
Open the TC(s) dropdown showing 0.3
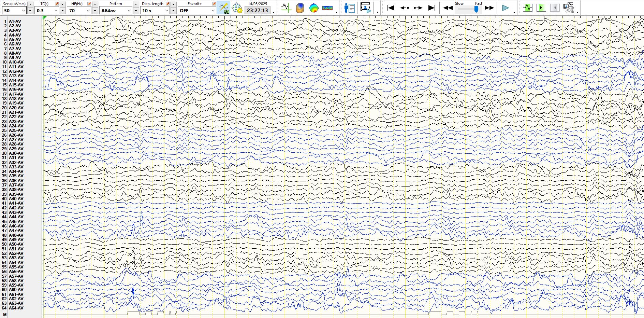[47, 11]
